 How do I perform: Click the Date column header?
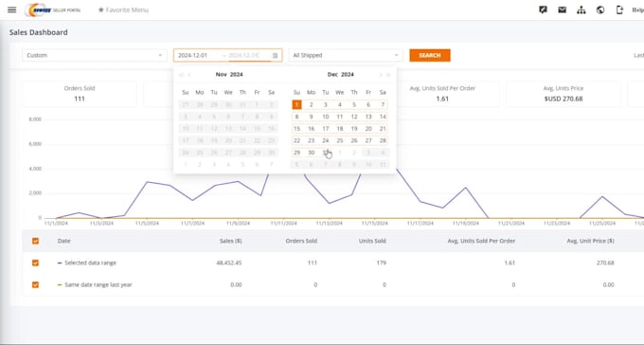pyautogui.click(x=64, y=241)
